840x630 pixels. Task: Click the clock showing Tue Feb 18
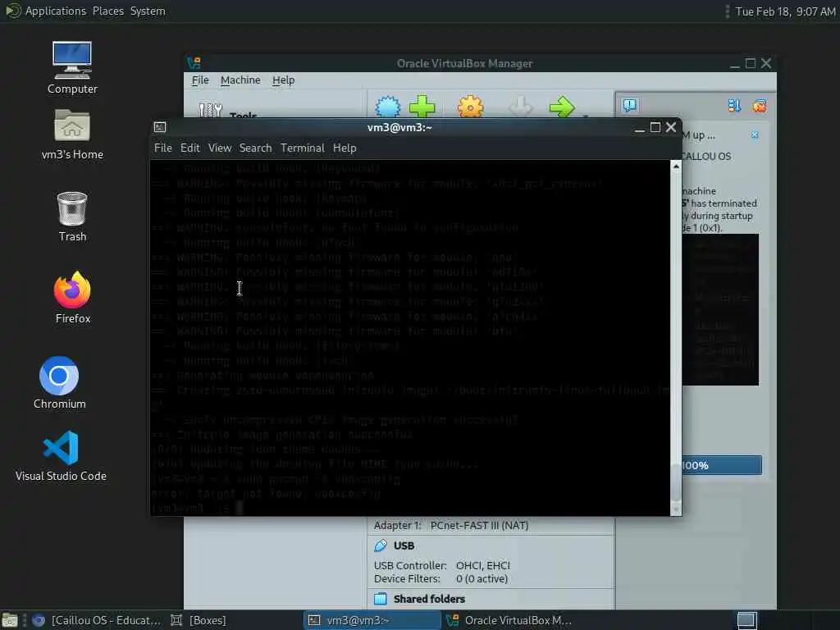click(x=785, y=11)
